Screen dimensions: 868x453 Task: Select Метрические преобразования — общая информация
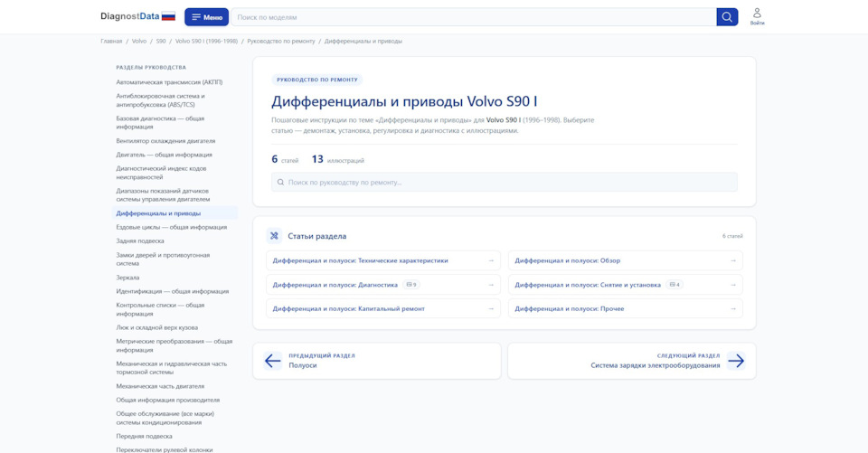[x=175, y=345]
